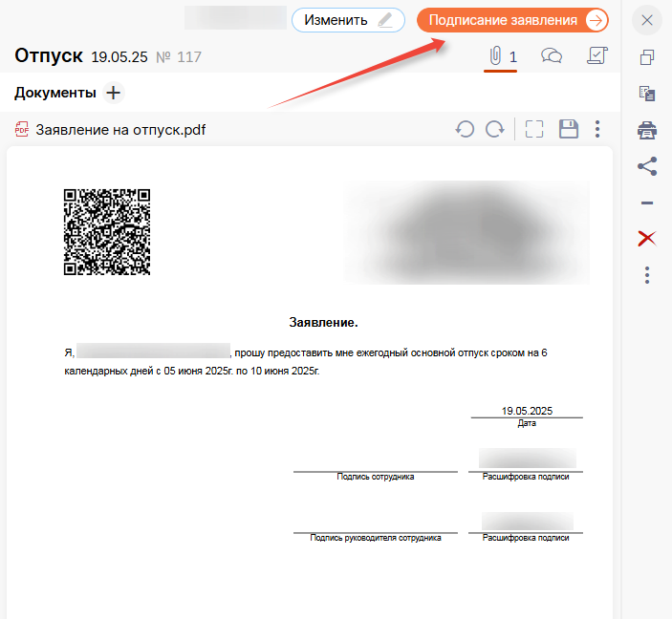This screenshot has height=619, width=672.
Task: Click the copy document icon in sidebar
Action: (647, 57)
